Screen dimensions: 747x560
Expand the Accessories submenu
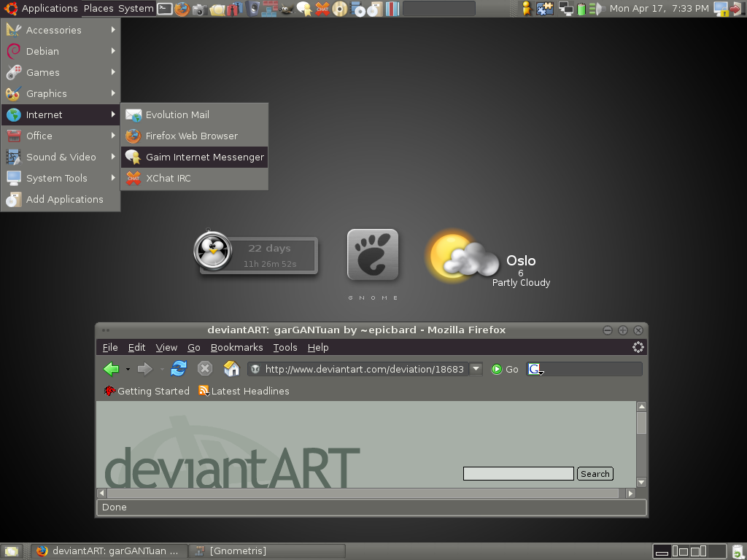coord(61,30)
